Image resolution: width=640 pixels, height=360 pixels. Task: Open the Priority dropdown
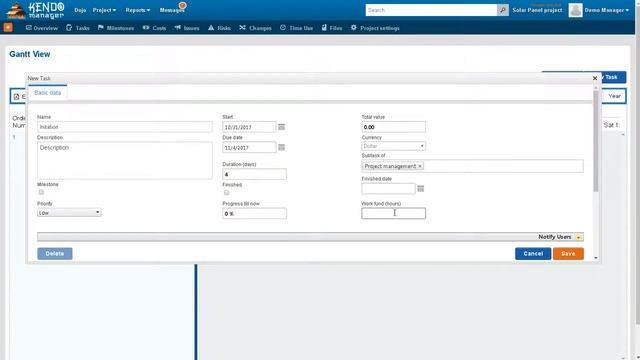pos(69,212)
